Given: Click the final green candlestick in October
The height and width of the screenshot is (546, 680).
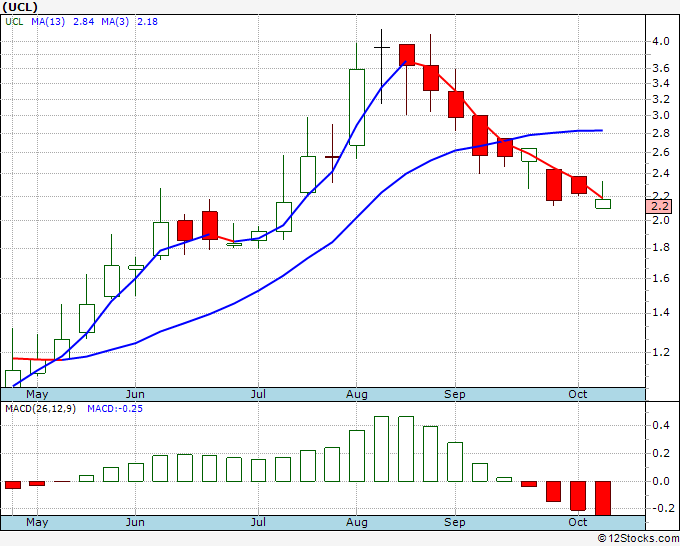Looking at the screenshot, I should tap(603, 204).
